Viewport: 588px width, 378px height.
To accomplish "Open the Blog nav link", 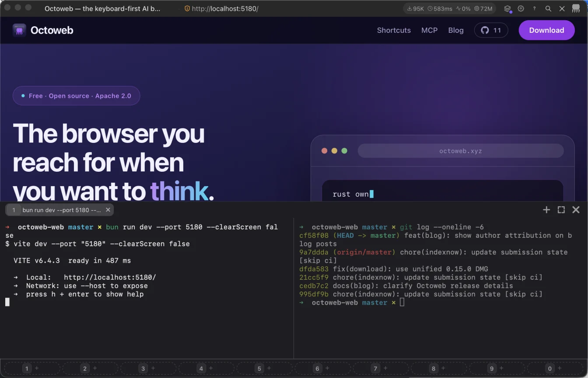I will coord(456,30).
